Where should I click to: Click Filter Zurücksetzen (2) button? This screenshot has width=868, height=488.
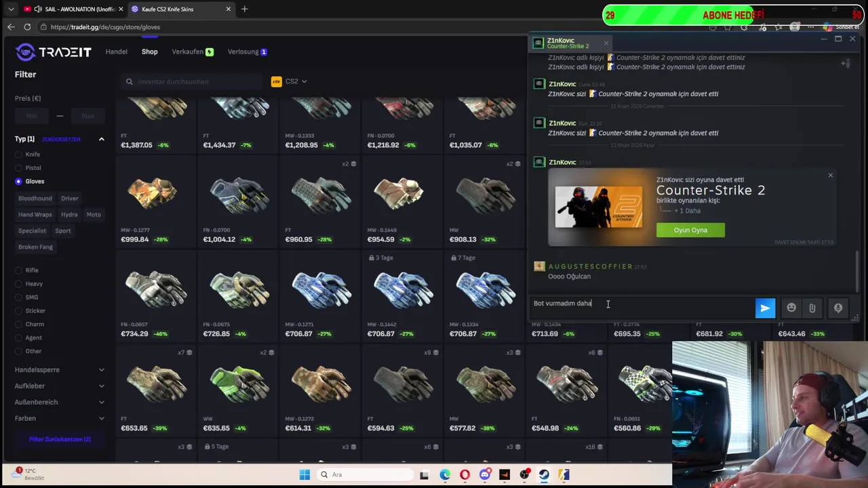coord(60,439)
